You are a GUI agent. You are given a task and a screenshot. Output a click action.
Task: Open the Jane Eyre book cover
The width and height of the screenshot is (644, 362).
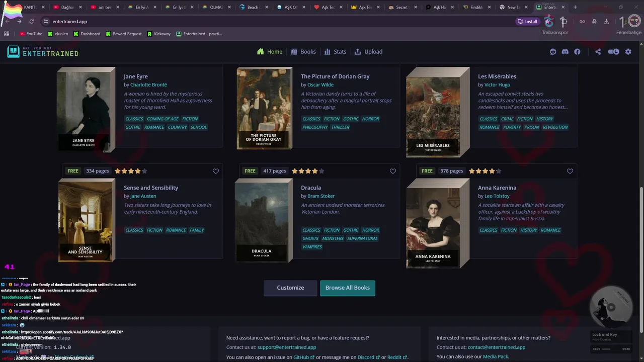coord(86,109)
